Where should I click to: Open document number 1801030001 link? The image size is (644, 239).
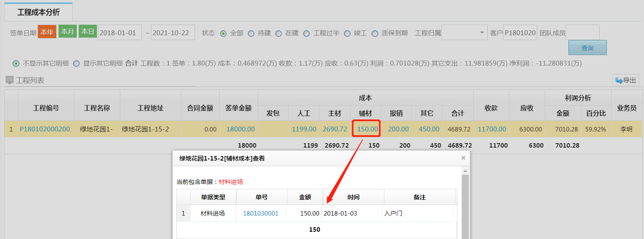[260, 214]
